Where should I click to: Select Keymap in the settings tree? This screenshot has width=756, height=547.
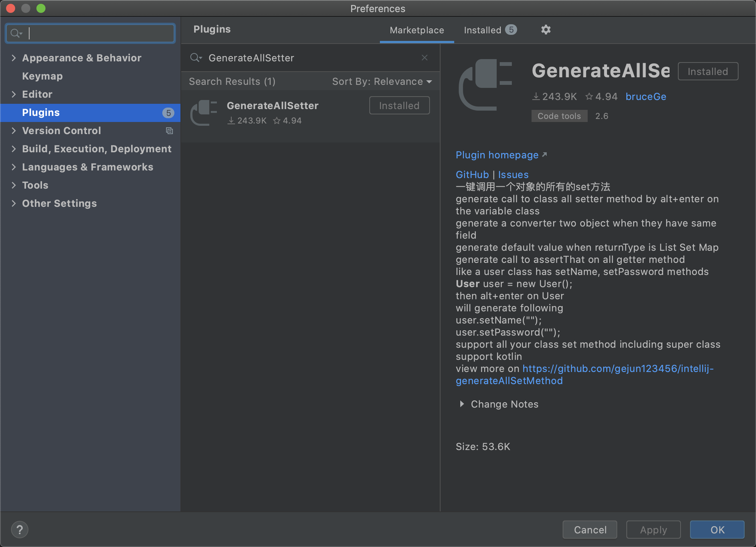42,76
